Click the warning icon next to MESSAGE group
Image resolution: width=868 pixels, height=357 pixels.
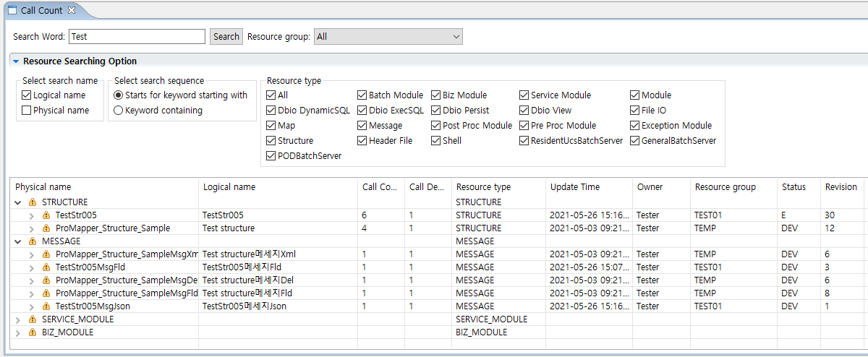tap(32, 241)
